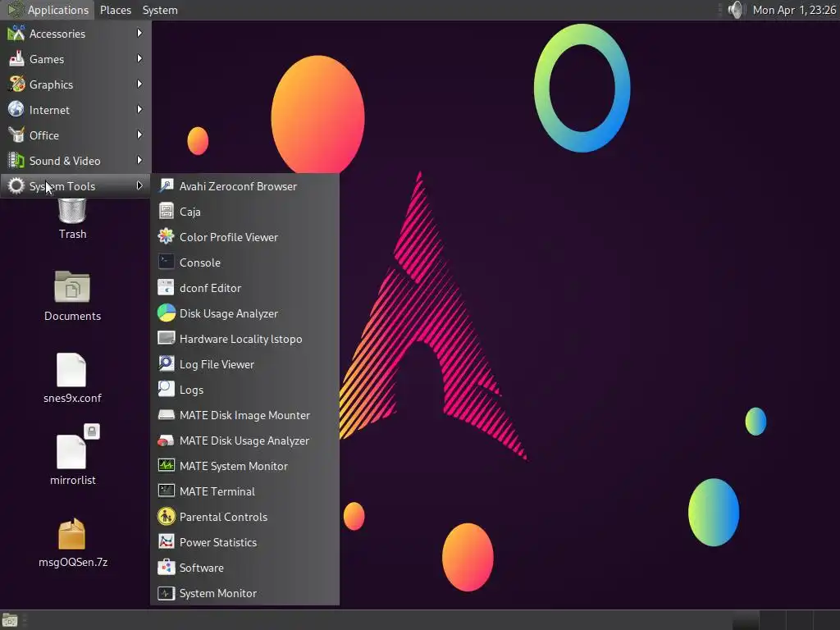Click the Disk Usage Analyzer pie icon
This screenshot has height=630, width=840.
(x=166, y=313)
